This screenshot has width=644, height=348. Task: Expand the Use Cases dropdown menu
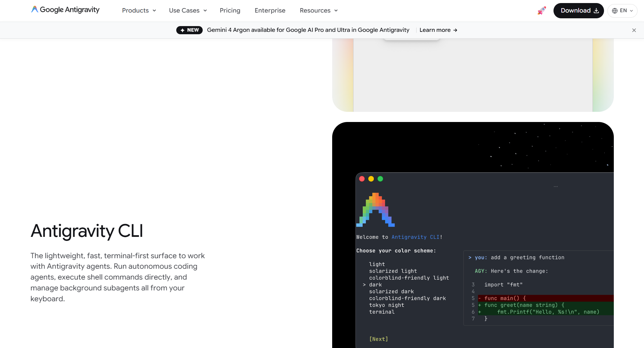(x=188, y=11)
